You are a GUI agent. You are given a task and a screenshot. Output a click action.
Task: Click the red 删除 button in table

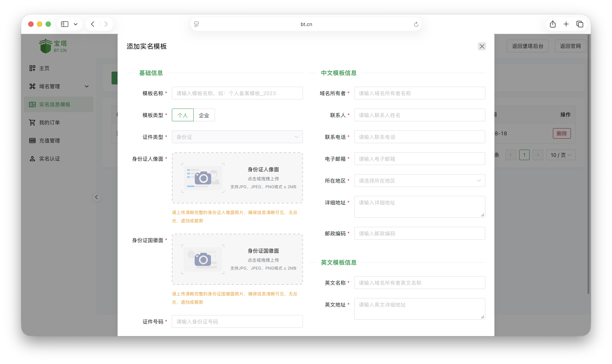pyautogui.click(x=562, y=133)
